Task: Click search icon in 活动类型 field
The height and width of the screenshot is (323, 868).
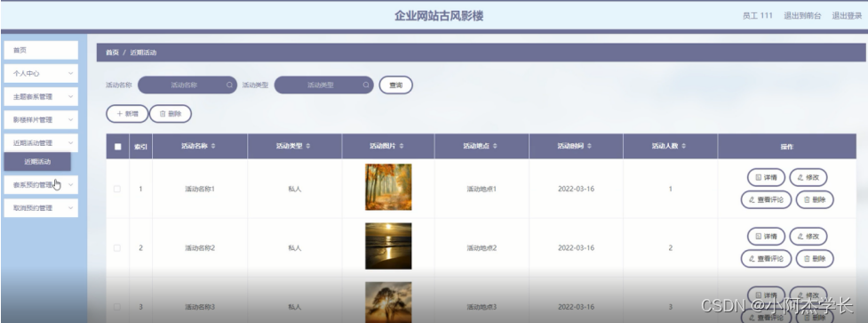Action: click(365, 85)
